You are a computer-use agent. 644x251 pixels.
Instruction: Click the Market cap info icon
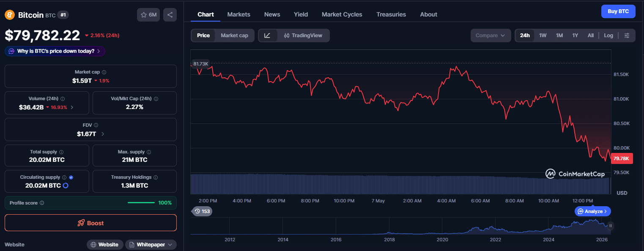point(104,72)
